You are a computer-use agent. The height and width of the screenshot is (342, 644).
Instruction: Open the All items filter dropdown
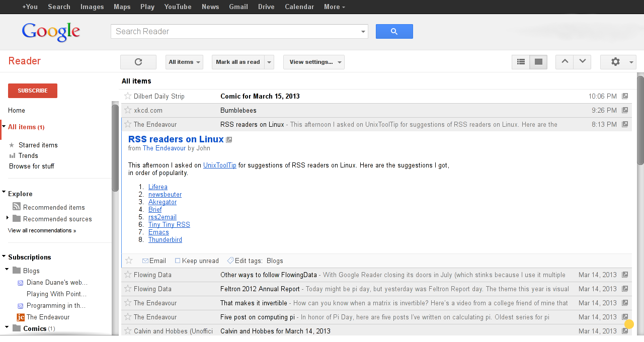(x=184, y=62)
